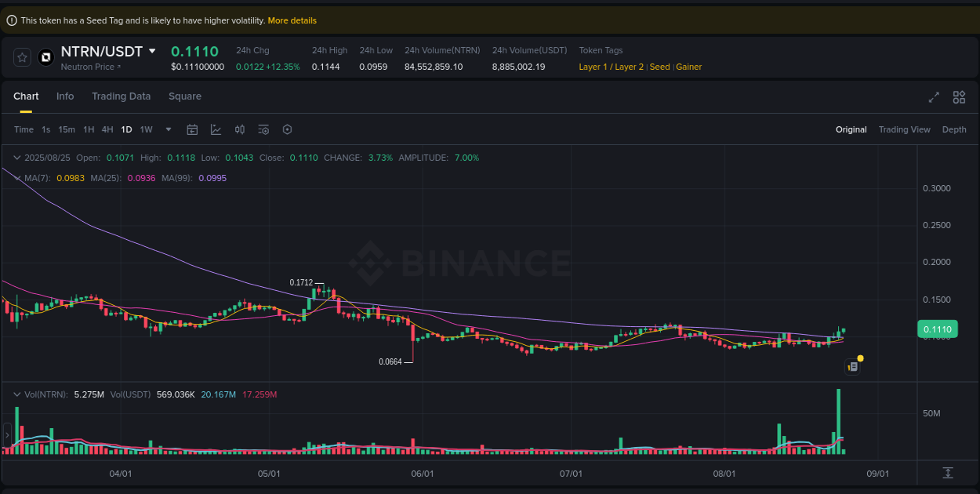The width and height of the screenshot is (980, 494).
Task: Select the 4H timeframe option
Action: point(107,129)
